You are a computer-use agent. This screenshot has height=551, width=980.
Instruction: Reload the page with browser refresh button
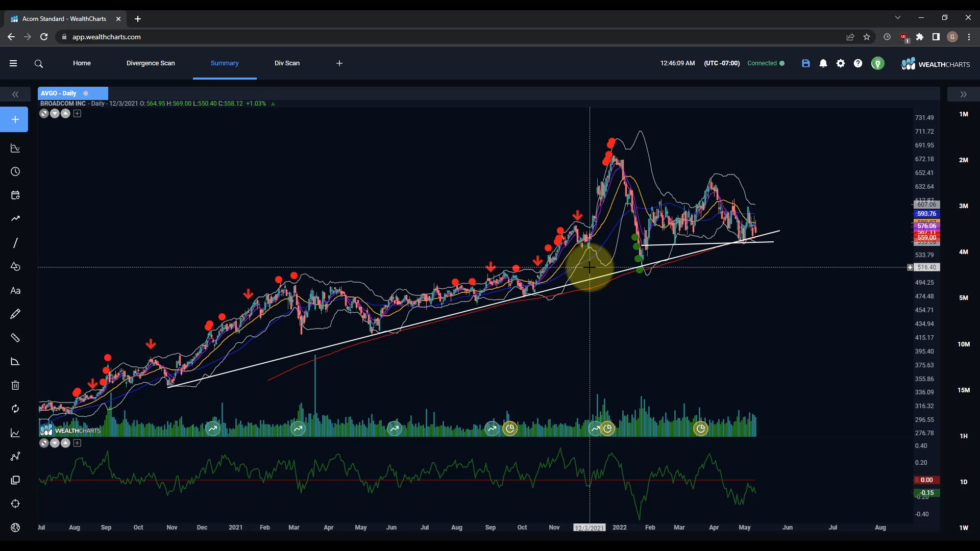click(44, 37)
